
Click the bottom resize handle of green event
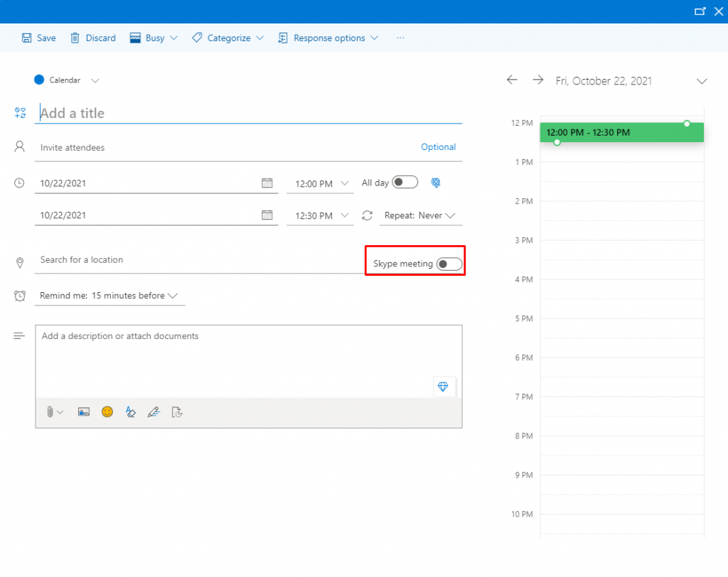[557, 142]
